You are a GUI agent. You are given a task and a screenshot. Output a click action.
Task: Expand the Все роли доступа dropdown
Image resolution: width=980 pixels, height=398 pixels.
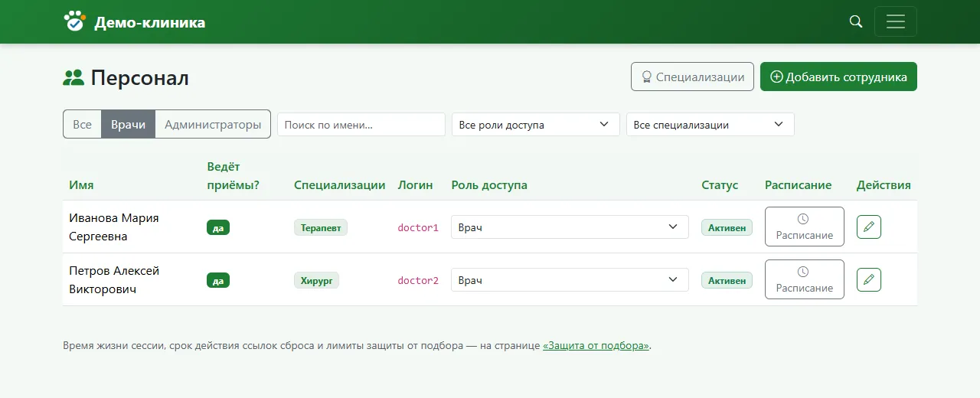536,125
